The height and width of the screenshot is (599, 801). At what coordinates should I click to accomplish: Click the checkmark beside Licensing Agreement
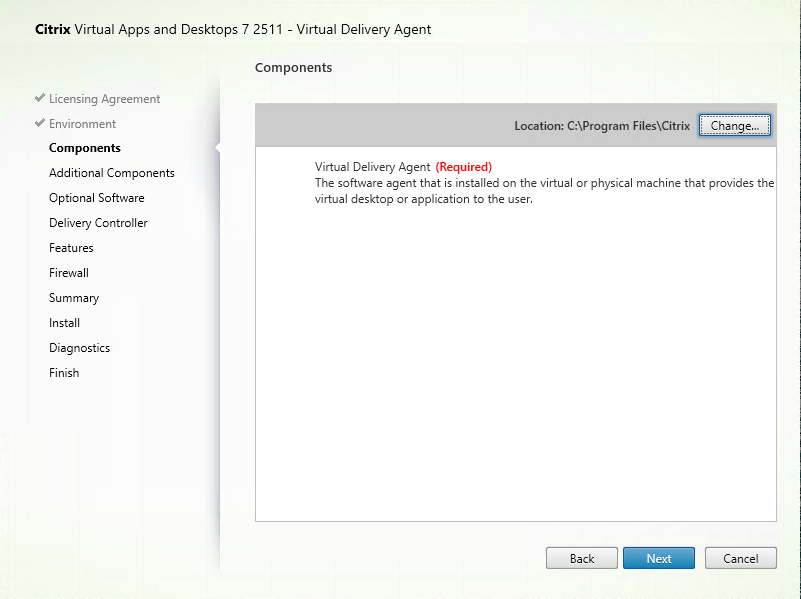coord(38,98)
